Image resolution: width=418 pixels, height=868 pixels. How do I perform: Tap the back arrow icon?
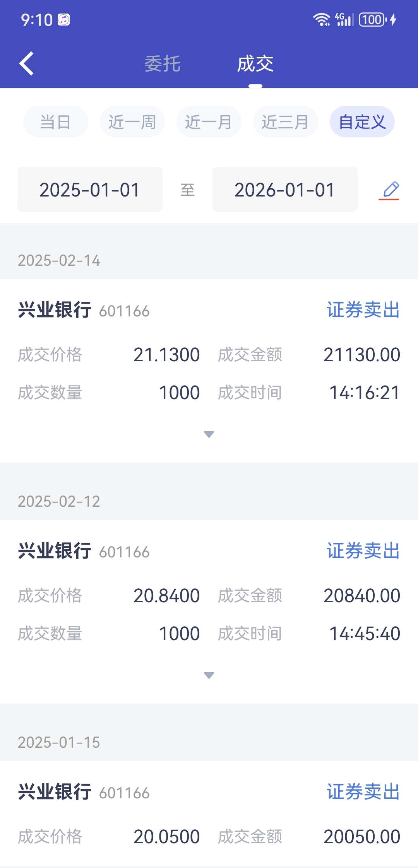pos(26,63)
